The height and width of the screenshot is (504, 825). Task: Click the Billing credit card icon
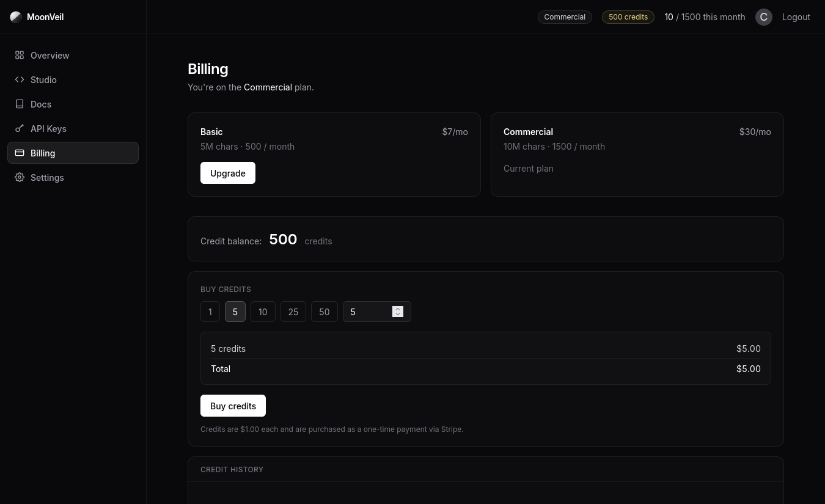pos(20,153)
